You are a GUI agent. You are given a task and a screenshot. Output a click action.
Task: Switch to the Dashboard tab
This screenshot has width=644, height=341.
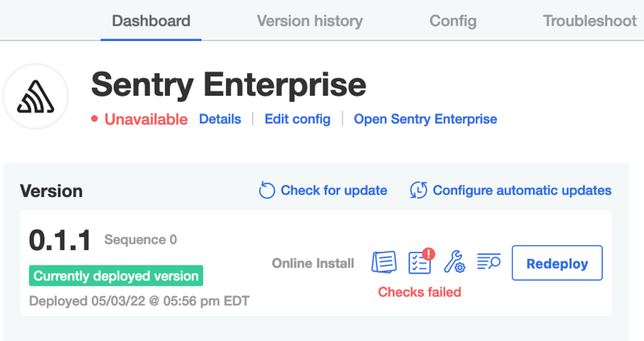click(151, 21)
